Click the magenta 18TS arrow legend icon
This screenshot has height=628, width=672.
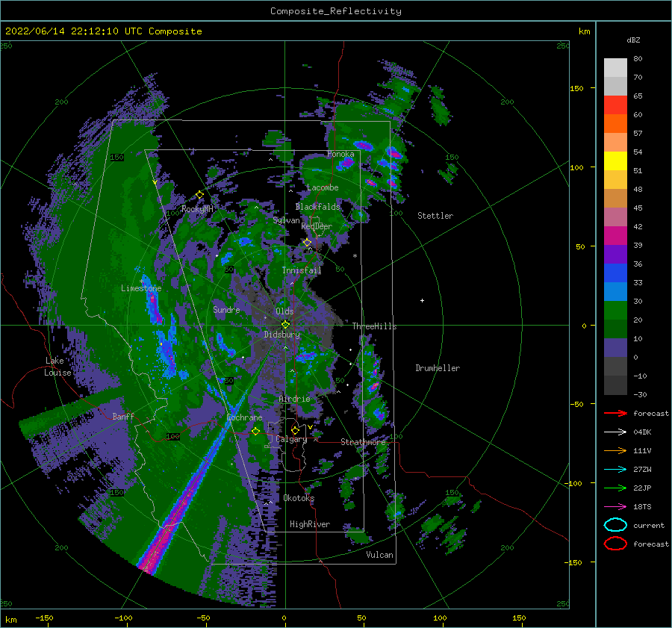[x=615, y=506]
